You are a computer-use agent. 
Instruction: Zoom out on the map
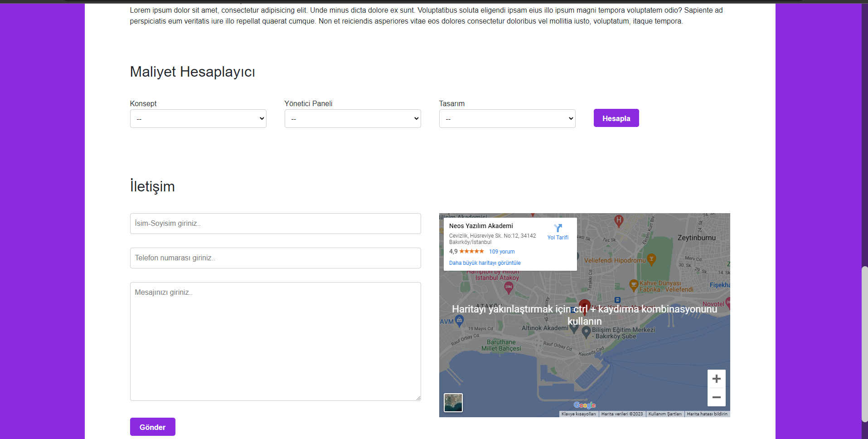pos(716,397)
